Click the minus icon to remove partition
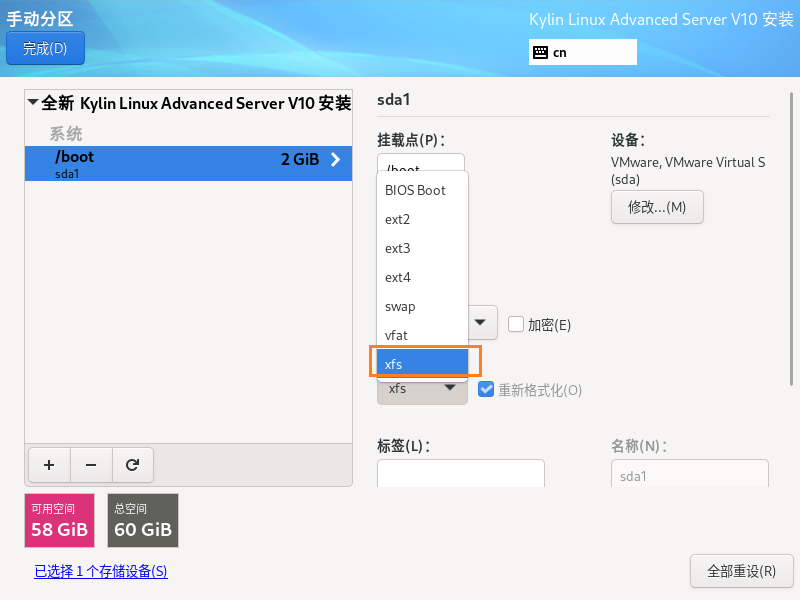Image resolution: width=800 pixels, height=600 pixels. pos(91,464)
